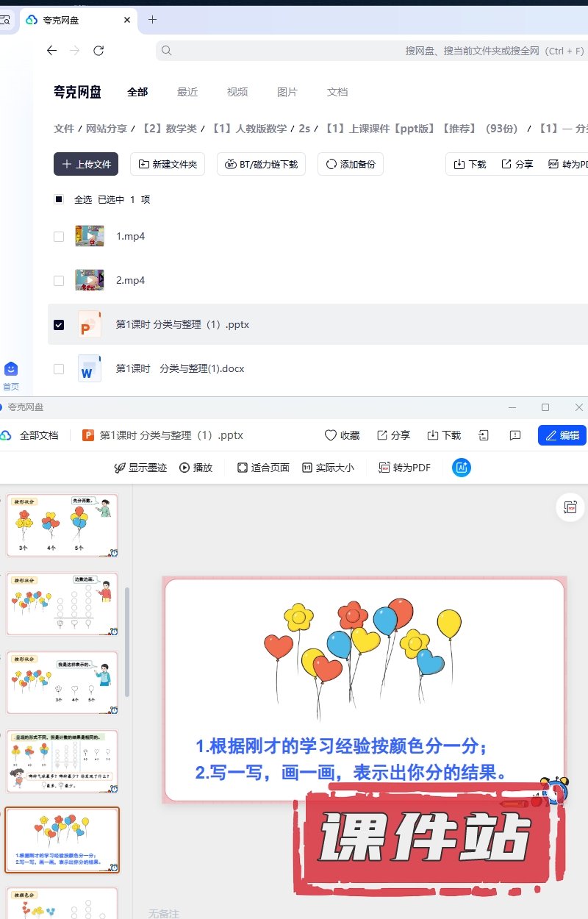The height and width of the screenshot is (919, 588).
Task: Refresh the page with reload icon
Action: click(x=98, y=51)
